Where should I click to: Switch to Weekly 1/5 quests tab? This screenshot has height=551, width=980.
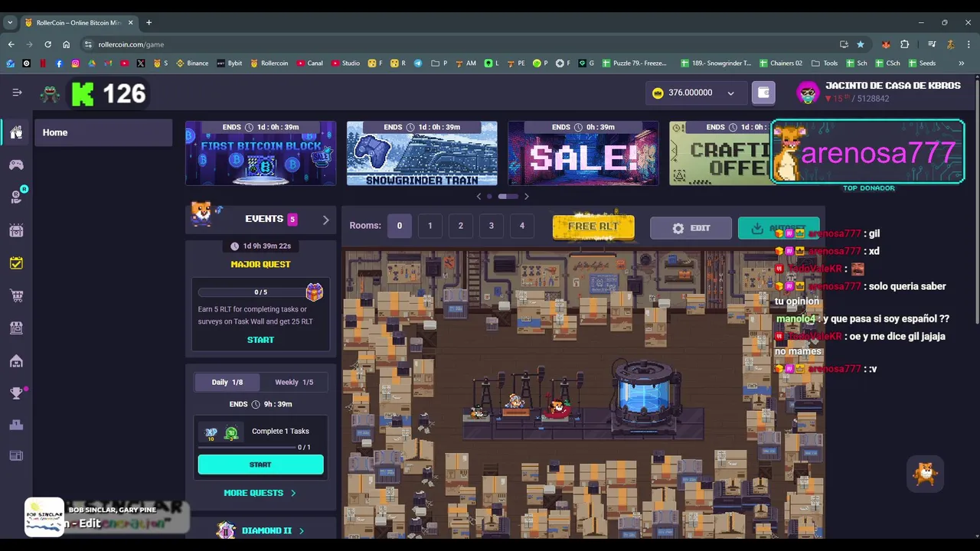tap(294, 382)
